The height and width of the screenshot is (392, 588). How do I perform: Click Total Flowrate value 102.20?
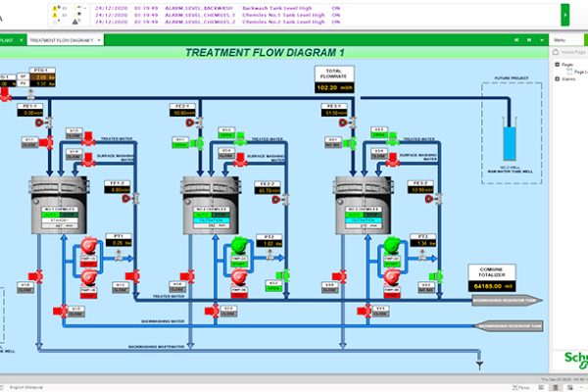(334, 88)
